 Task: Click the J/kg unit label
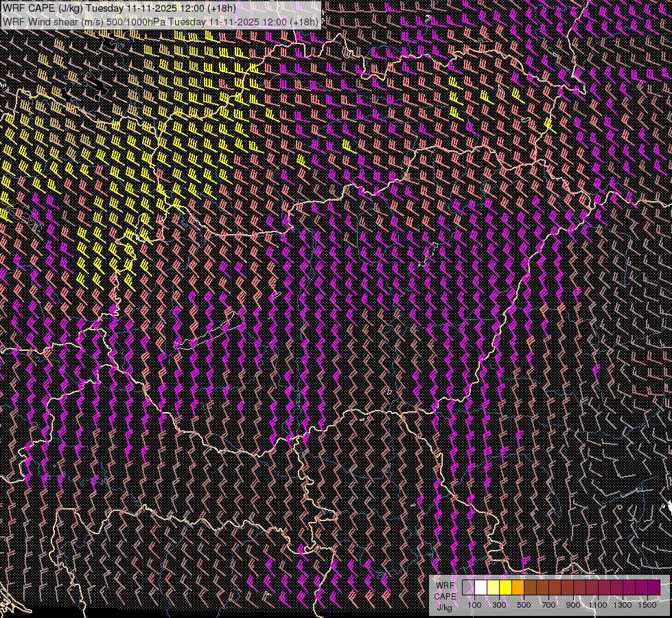pos(444,608)
